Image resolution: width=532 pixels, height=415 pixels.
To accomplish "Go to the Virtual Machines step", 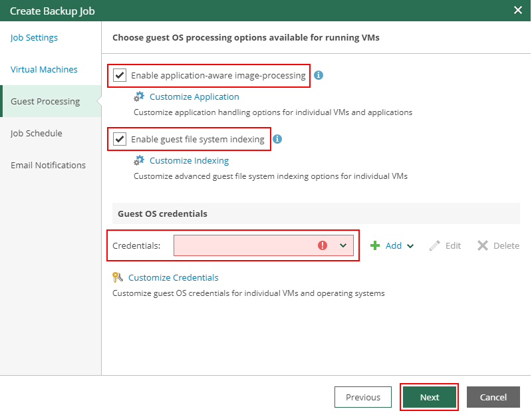I will click(x=44, y=70).
